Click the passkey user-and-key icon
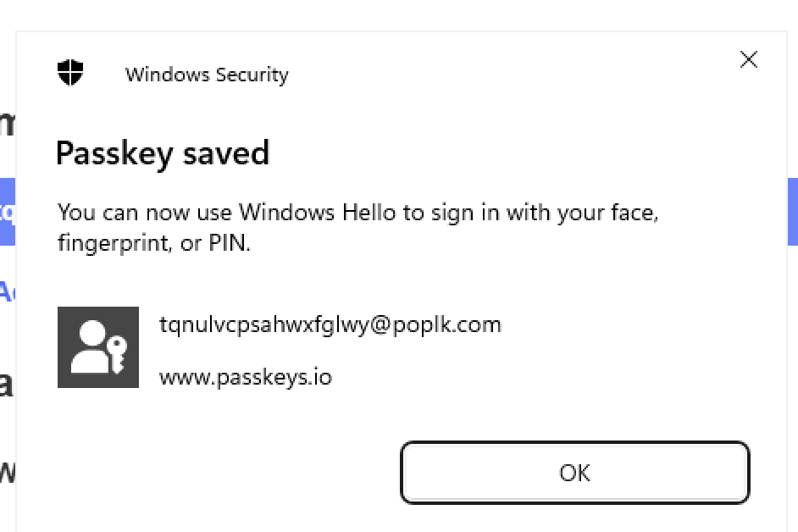The image size is (798, 532). [98, 347]
